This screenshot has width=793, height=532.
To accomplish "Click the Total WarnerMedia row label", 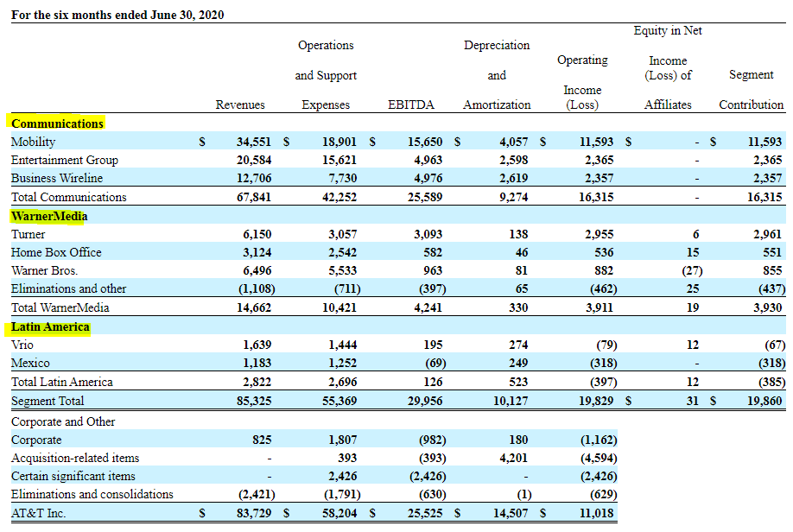I will pos(60,307).
